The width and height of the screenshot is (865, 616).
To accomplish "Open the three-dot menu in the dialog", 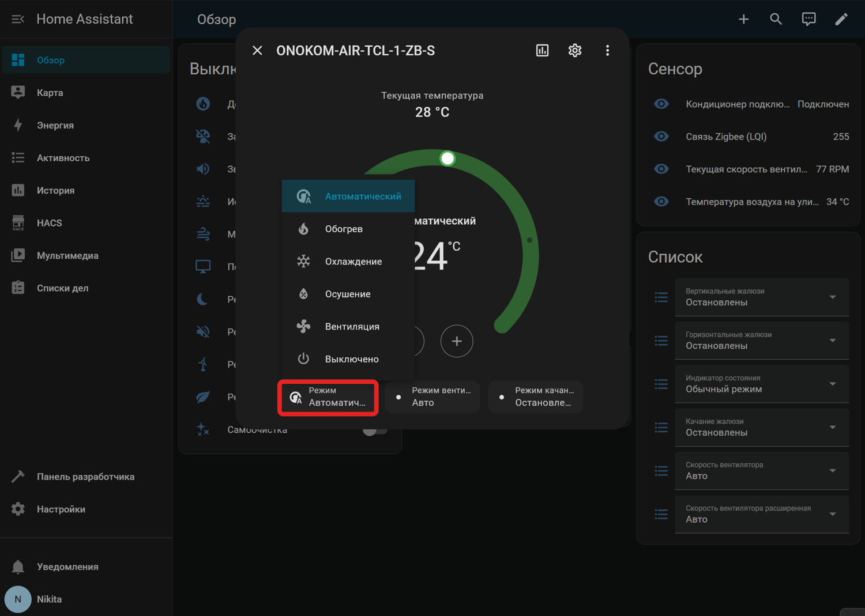I will (x=607, y=51).
